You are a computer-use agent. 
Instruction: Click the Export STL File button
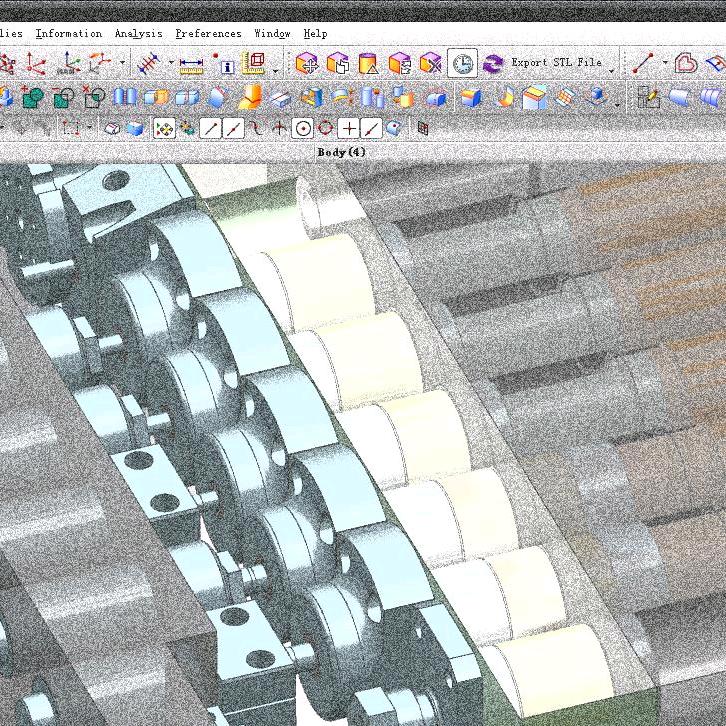556,62
